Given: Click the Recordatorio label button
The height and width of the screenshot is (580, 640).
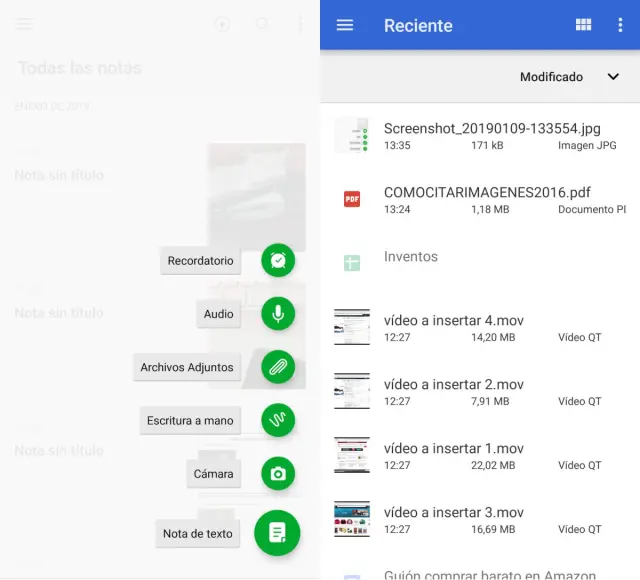Looking at the screenshot, I should pyautogui.click(x=200, y=261).
